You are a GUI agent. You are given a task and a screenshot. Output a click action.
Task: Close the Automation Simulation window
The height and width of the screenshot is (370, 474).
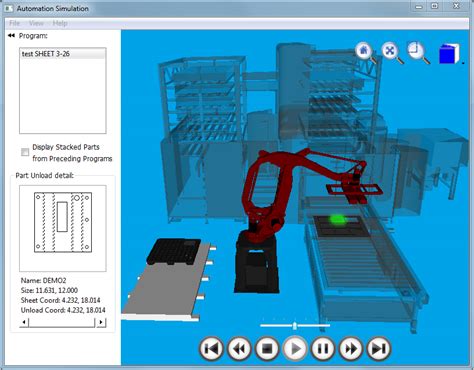click(x=456, y=6)
